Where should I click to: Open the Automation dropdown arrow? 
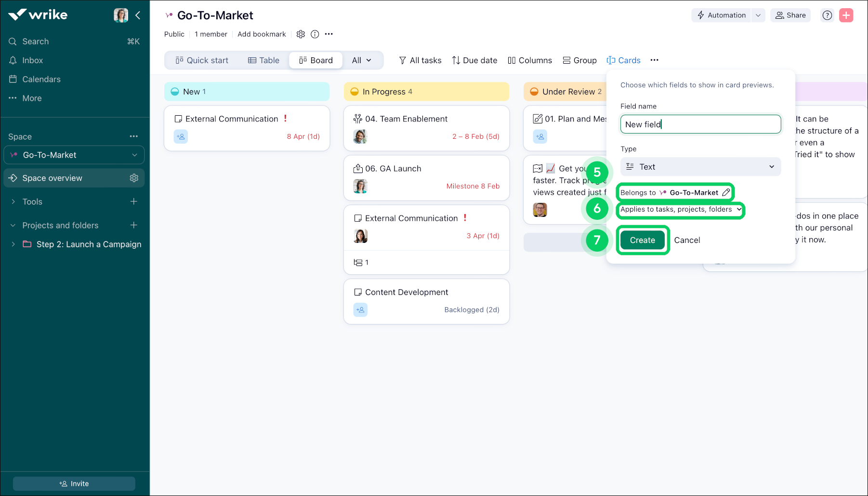758,15
